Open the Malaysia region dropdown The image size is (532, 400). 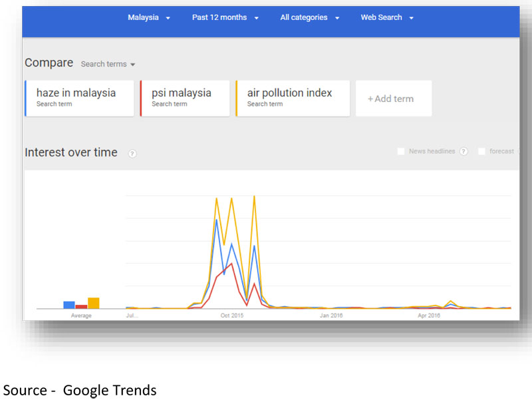click(149, 17)
